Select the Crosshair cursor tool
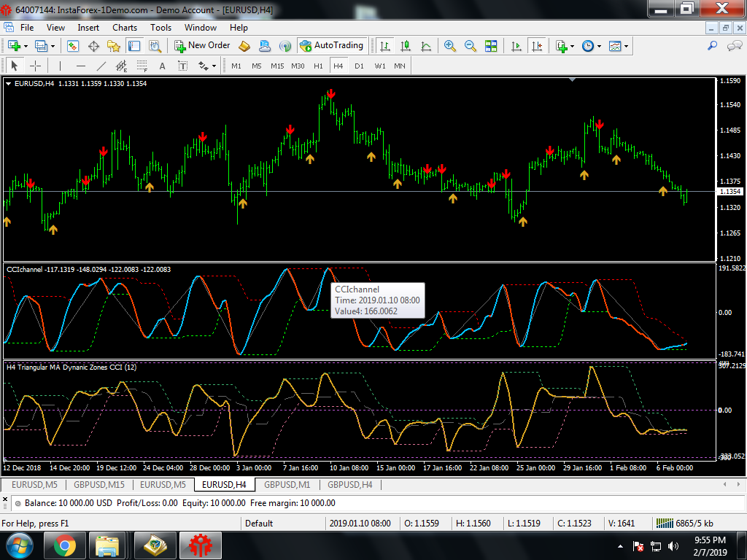 click(34, 66)
